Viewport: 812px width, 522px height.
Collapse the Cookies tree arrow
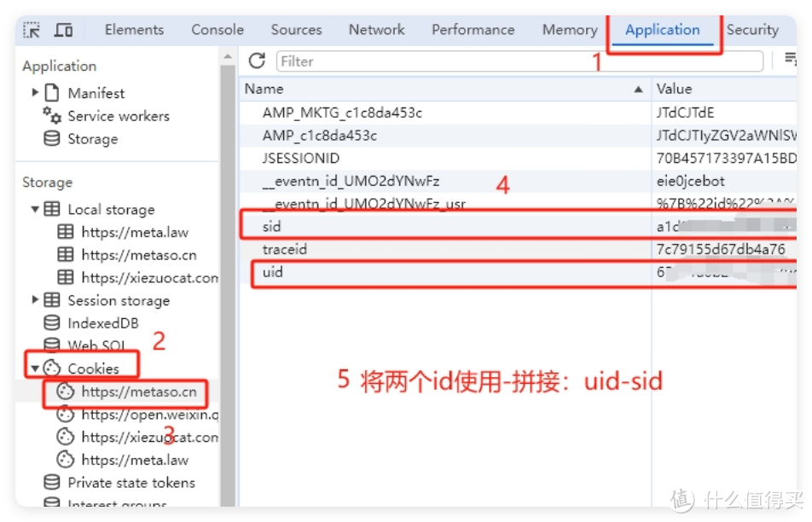[x=35, y=368]
